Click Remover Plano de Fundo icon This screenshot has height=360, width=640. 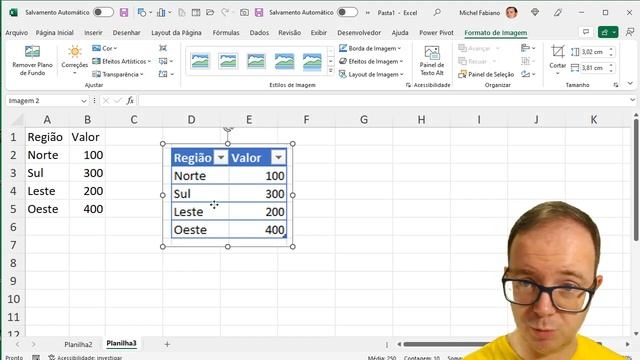(x=32, y=52)
